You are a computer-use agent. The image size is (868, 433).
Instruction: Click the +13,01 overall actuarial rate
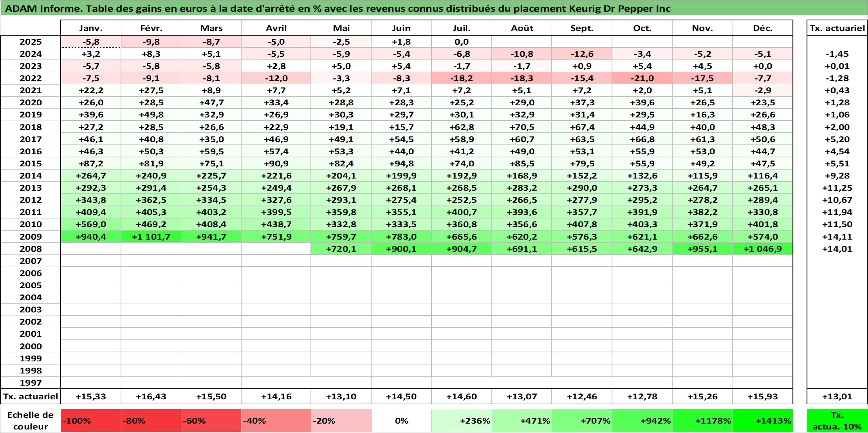(x=837, y=397)
